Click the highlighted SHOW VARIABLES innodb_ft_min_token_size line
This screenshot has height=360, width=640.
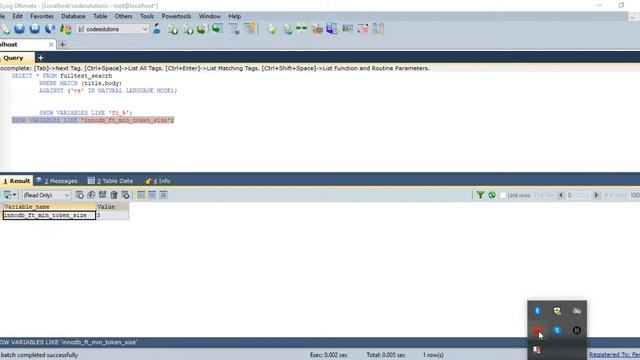[93, 120]
